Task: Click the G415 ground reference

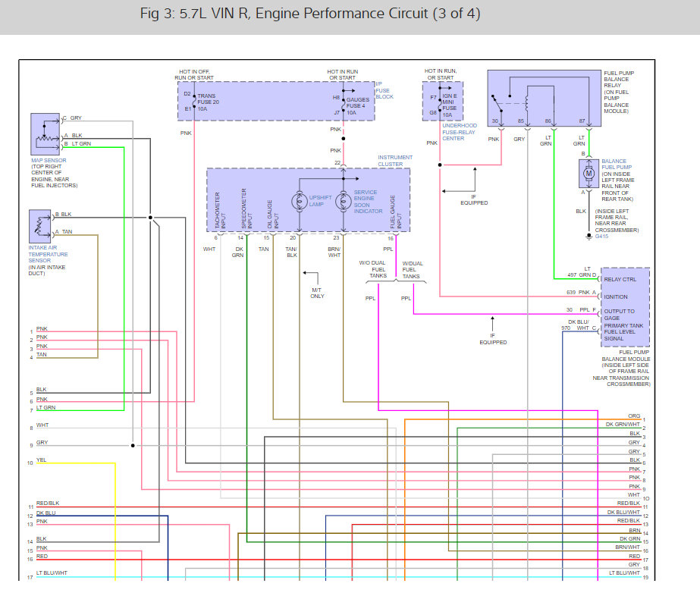Action: tap(601, 237)
